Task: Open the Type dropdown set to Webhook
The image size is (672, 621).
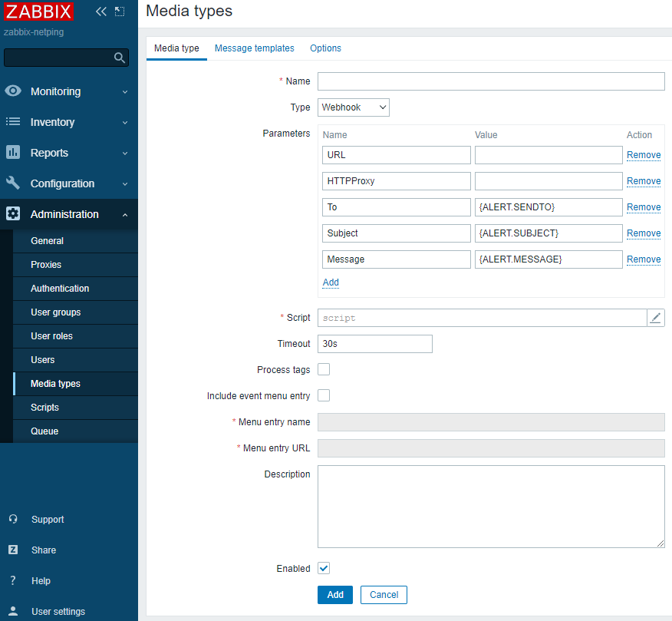Action: coord(354,107)
